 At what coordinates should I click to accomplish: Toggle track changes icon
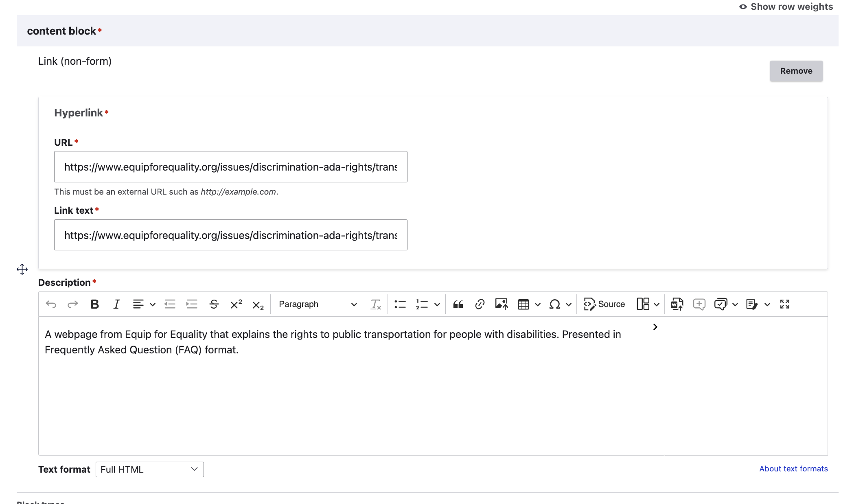click(x=752, y=304)
